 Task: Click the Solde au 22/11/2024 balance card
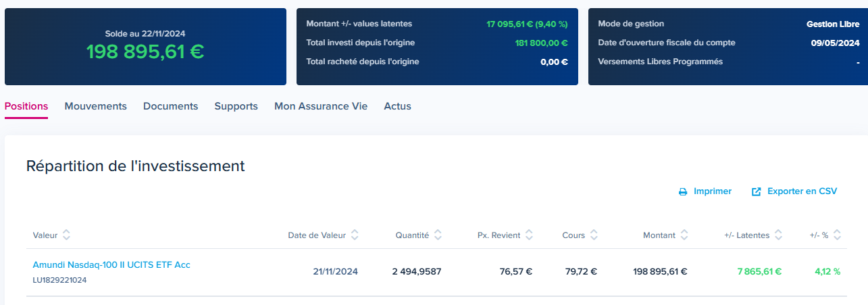point(145,47)
